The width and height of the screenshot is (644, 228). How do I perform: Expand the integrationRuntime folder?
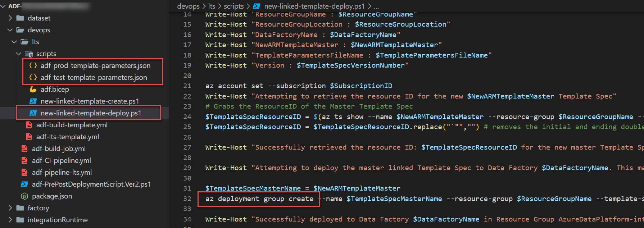click(x=10, y=220)
